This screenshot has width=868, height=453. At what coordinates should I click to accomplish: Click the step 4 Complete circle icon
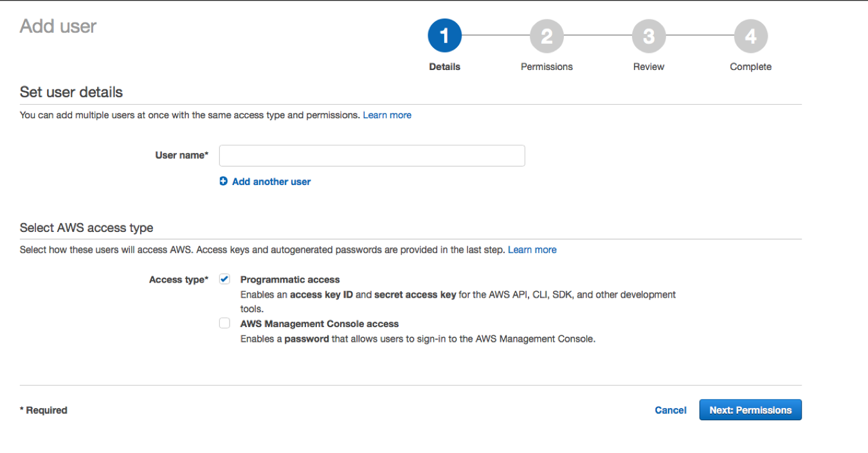point(750,35)
